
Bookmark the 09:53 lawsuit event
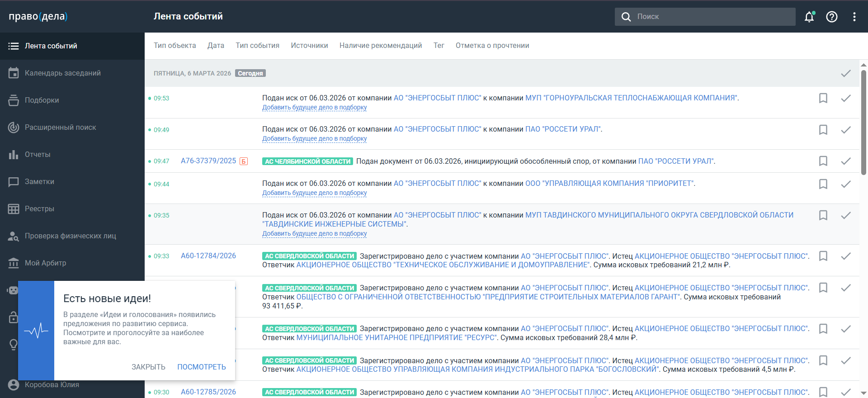(x=823, y=98)
